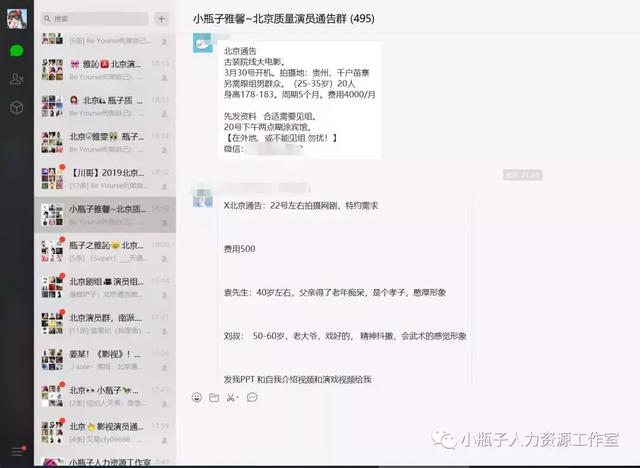Click the mute icon on 瓶子之雅沁 row
Screen dimensions: 640x468
[x=164, y=259]
